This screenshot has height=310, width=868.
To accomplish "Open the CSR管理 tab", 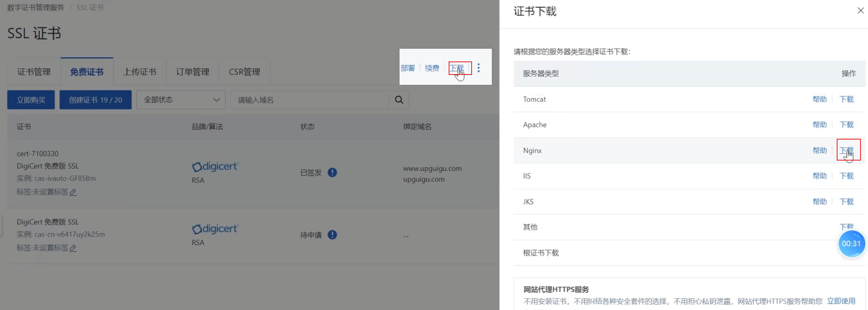I will click(x=244, y=72).
